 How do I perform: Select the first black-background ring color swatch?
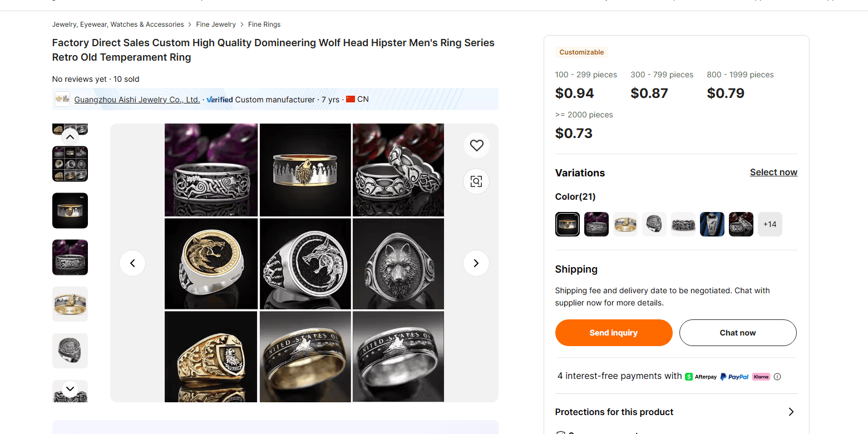(x=568, y=224)
